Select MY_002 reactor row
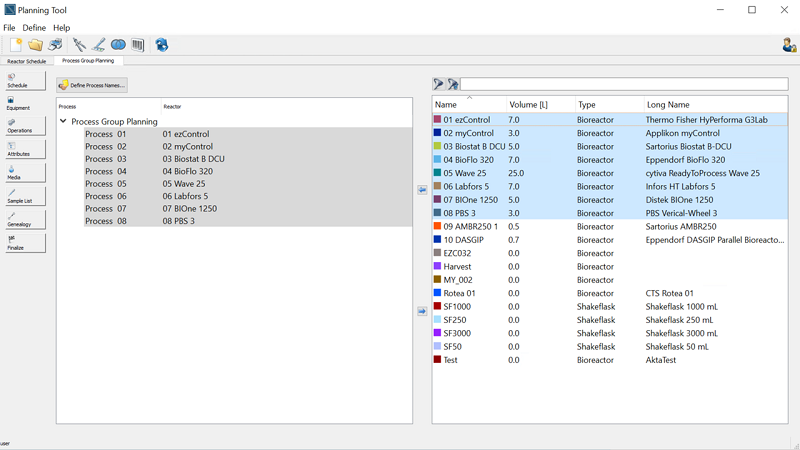800x450 pixels. point(610,280)
